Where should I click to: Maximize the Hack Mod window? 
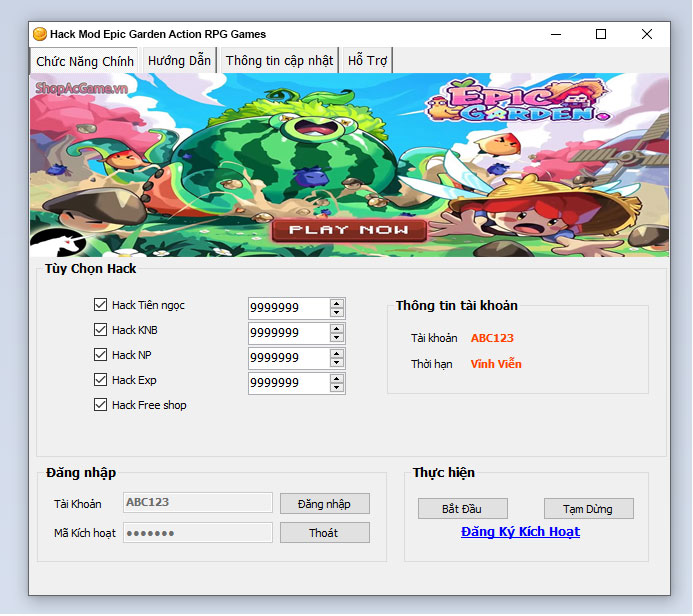601,34
